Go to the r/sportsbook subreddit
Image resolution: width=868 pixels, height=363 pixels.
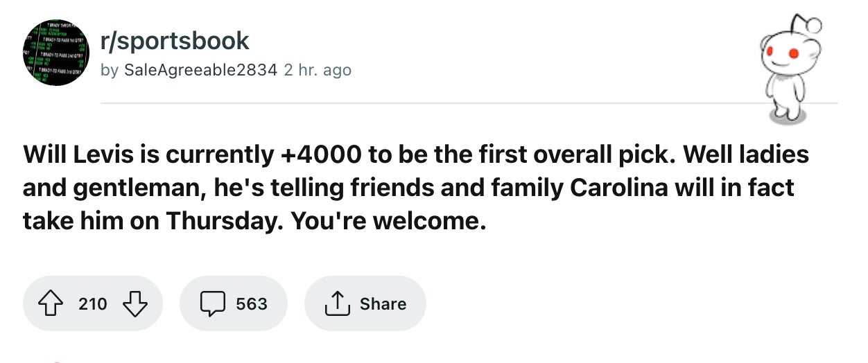click(x=175, y=41)
